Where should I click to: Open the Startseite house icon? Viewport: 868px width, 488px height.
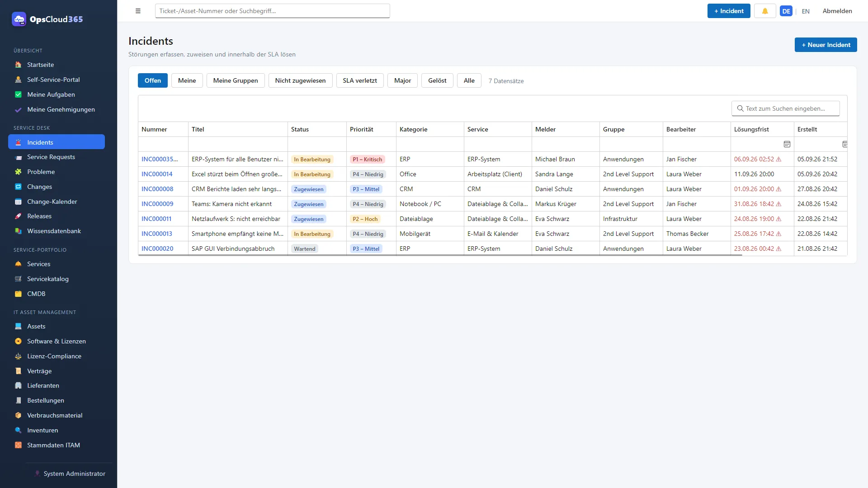(x=18, y=65)
